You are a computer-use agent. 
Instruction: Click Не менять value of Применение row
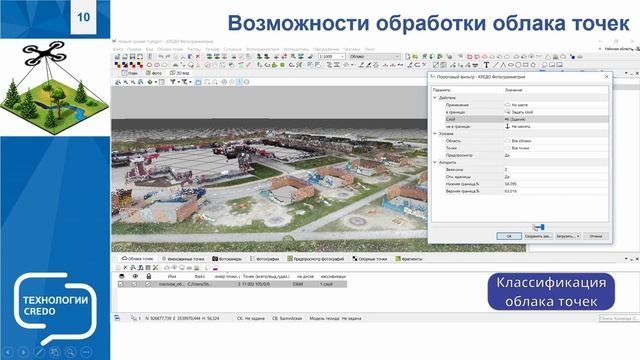click(x=520, y=105)
